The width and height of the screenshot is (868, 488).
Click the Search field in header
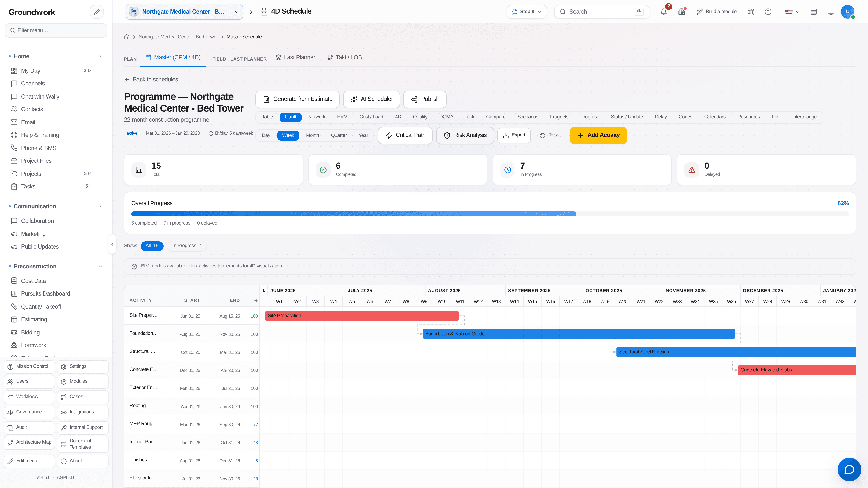601,12
